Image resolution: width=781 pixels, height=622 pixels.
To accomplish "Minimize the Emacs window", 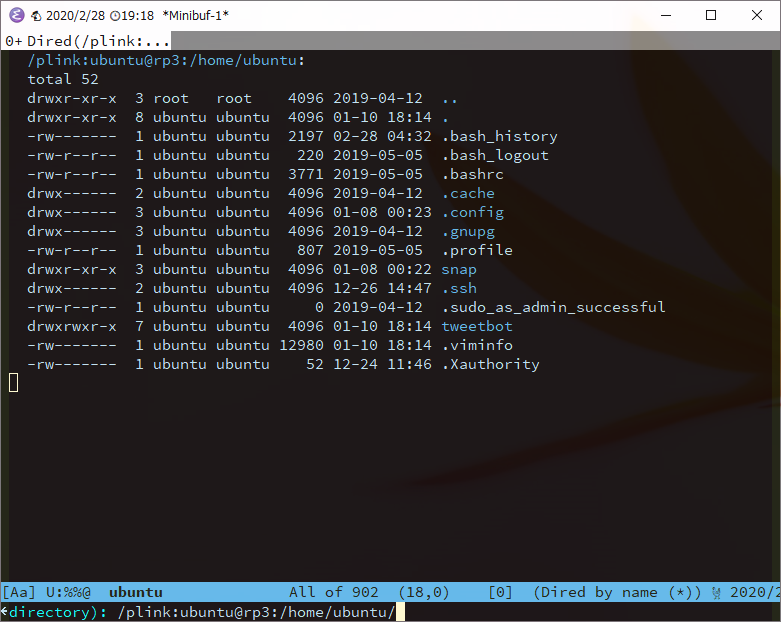I will 666,15.
